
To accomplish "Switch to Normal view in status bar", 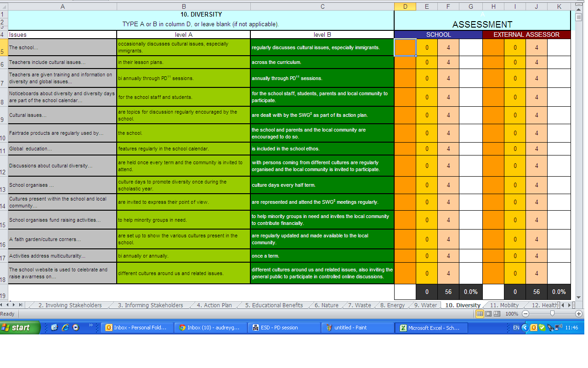I will pos(479,314).
